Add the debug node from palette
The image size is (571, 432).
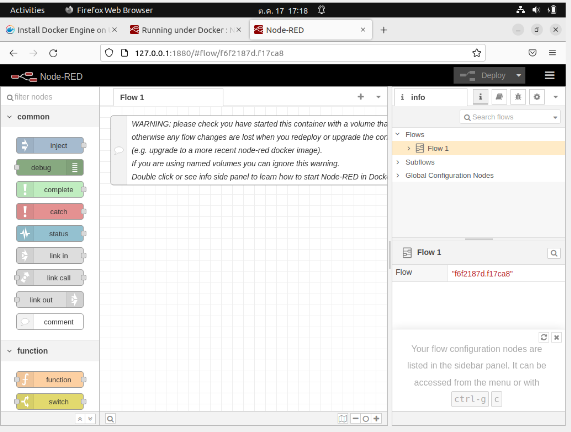pyautogui.click(x=50, y=168)
